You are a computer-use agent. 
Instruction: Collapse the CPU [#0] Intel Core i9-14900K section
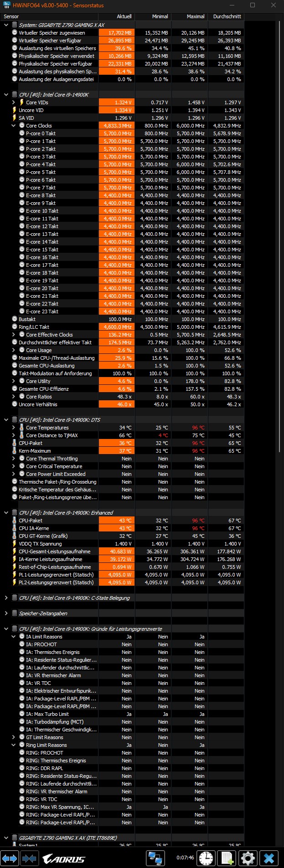pyautogui.click(x=6, y=95)
